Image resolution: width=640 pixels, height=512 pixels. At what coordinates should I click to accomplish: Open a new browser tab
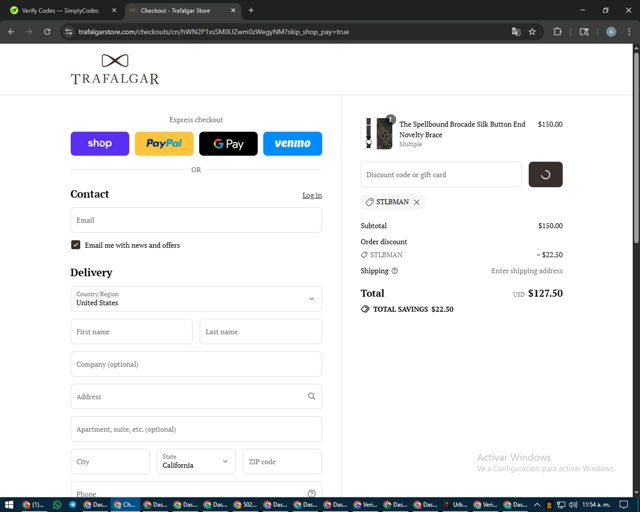coord(251,11)
